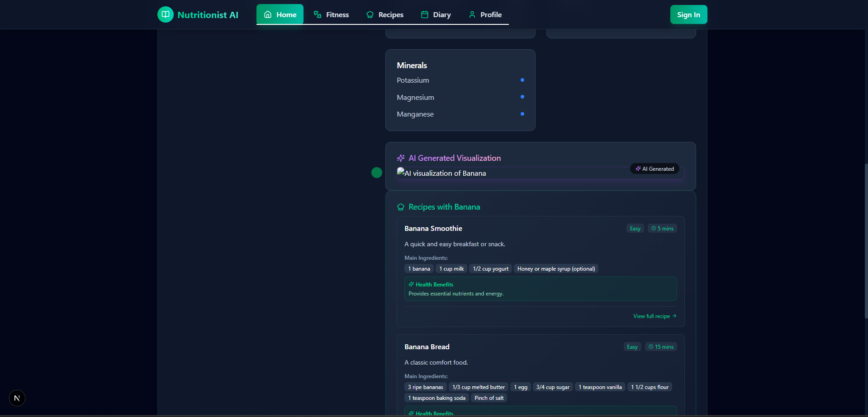
Task: Click the '1/3 cup melted butter' chip
Action: click(x=479, y=387)
